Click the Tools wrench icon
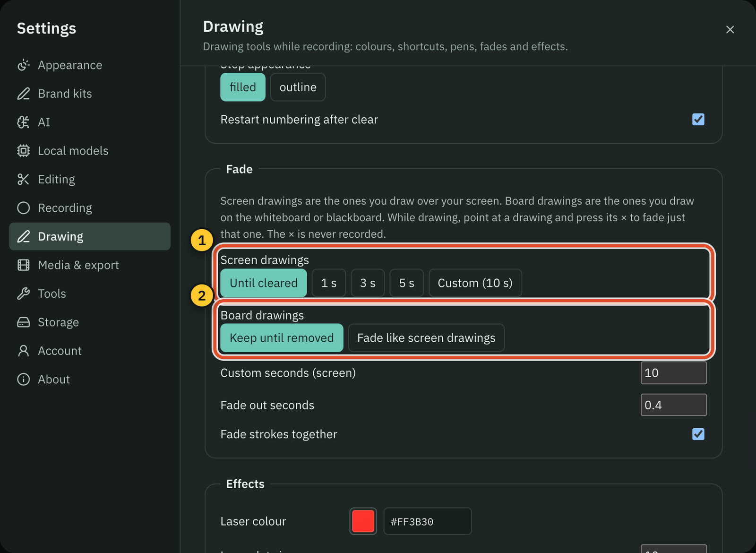The image size is (756, 553). point(24,294)
